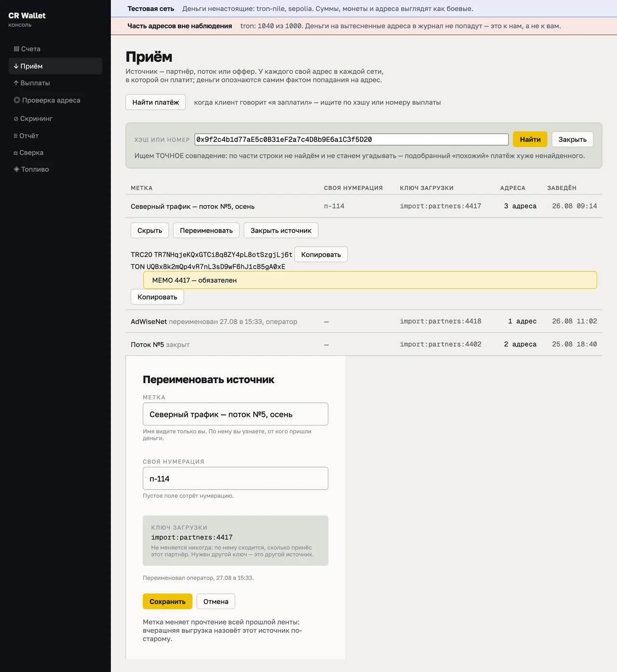Click the Сверка scales icon
This screenshot has width=617, height=672.
(15, 153)
